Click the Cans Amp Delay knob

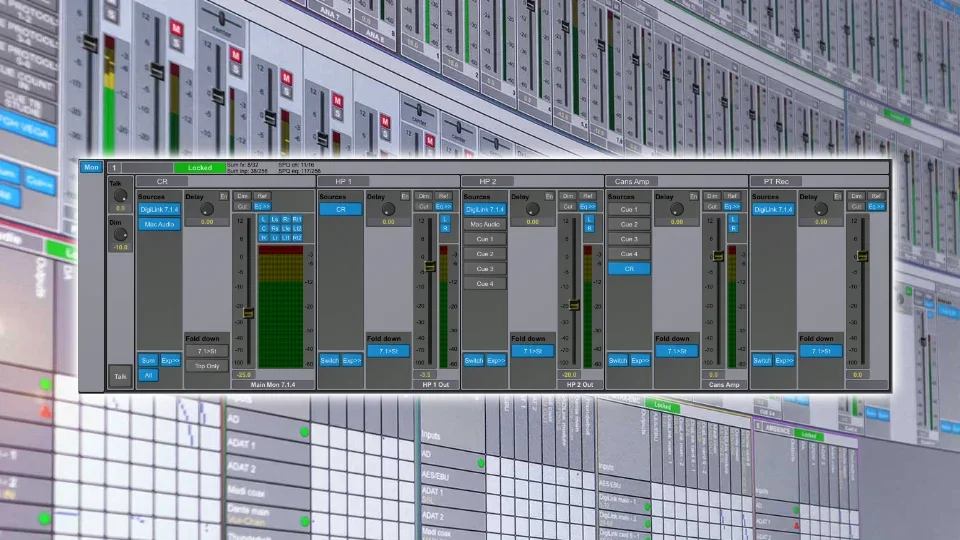[677, 209]
